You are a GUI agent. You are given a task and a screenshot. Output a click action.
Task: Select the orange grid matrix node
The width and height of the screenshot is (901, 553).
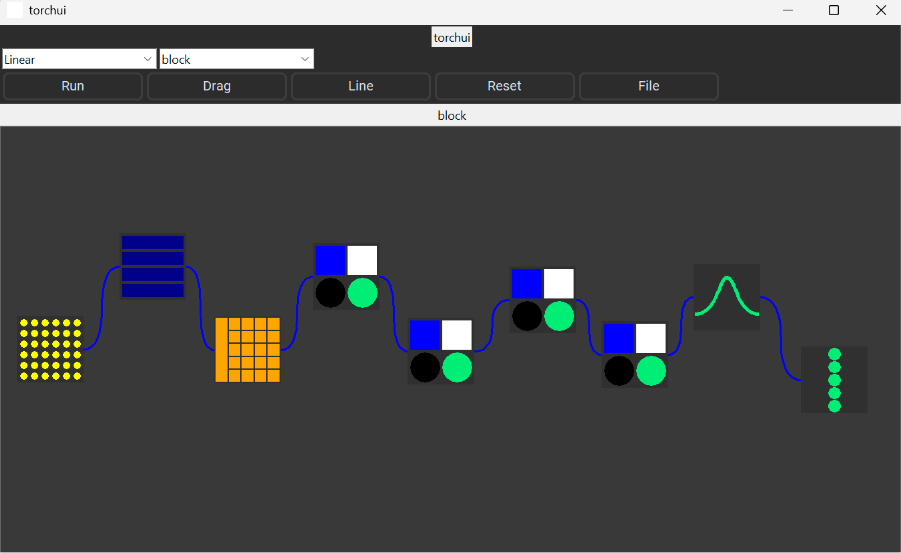[248, 350]
